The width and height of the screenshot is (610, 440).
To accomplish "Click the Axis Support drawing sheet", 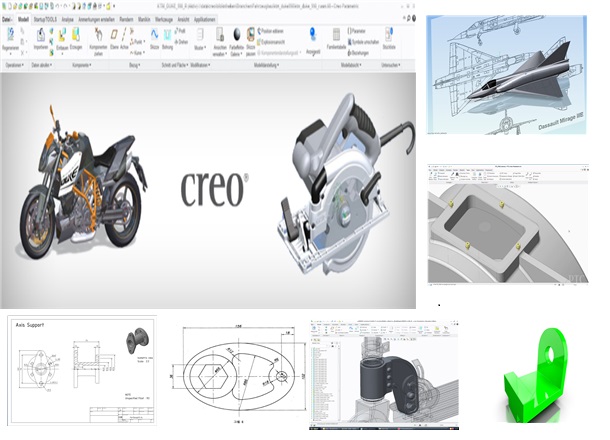I will click(x=82, y=370).
